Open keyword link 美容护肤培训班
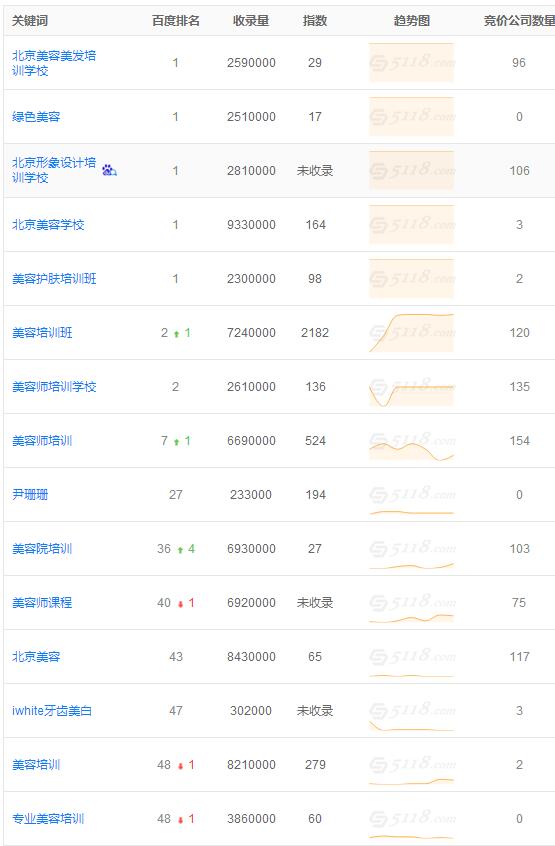Viewport: 555px width, 846px height. tap(54, 278)
